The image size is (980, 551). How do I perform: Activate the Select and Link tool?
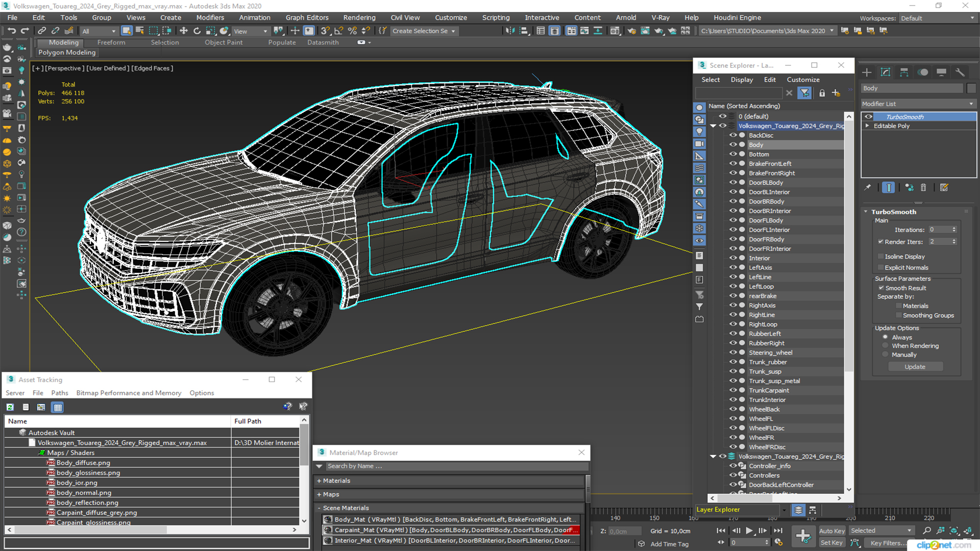(x=42, y=31)
